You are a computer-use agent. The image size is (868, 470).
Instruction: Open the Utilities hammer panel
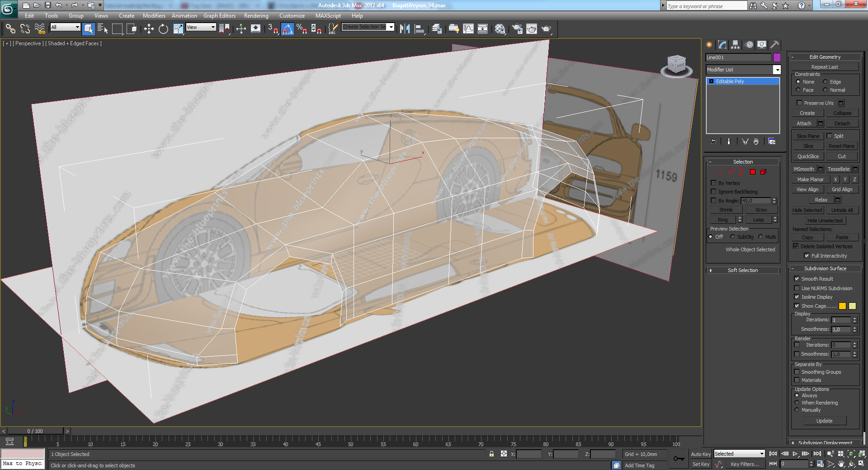775,44
